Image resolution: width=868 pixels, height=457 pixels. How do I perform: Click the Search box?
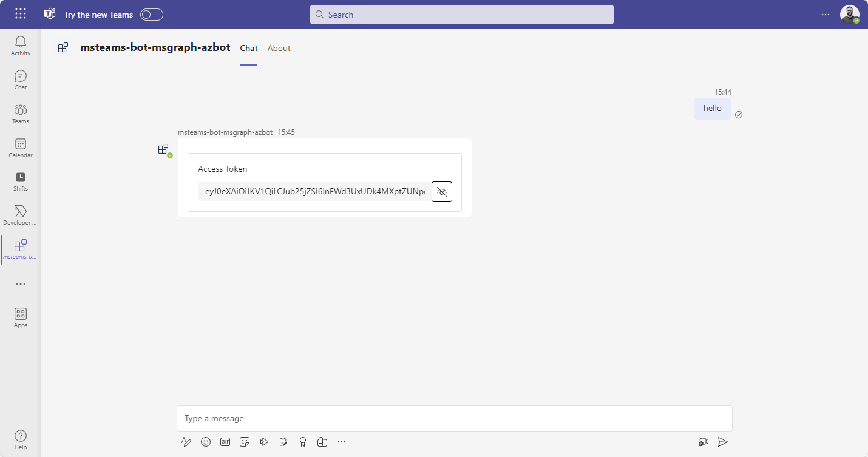461,15
